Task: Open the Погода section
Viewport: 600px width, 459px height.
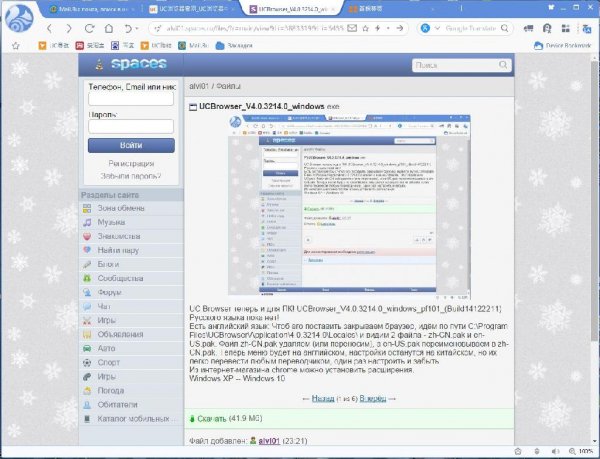Action: coord(131,391)
